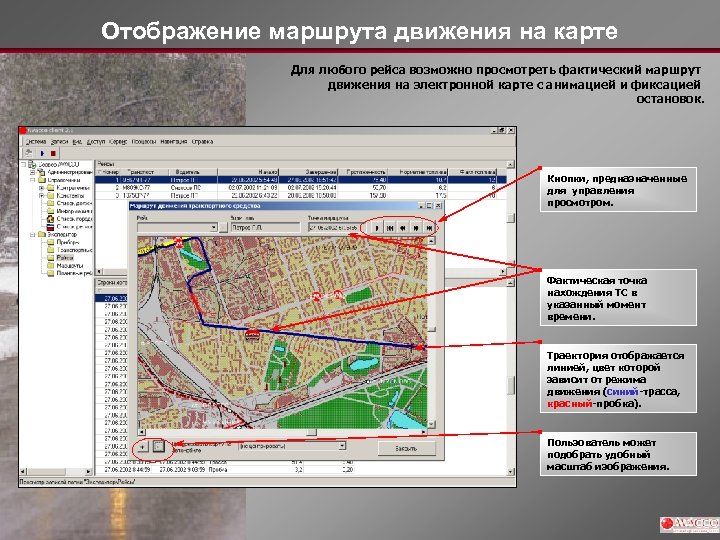The image size is (720, 540).
Task: Click the Водитель column header
Action: [x=193, y=172]
